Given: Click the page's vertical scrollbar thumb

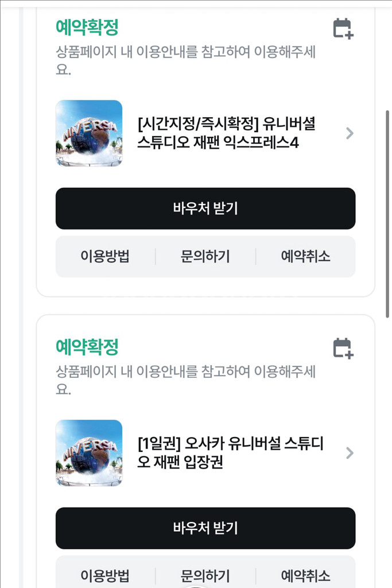Looking at the screenshot, I should 387,212.
